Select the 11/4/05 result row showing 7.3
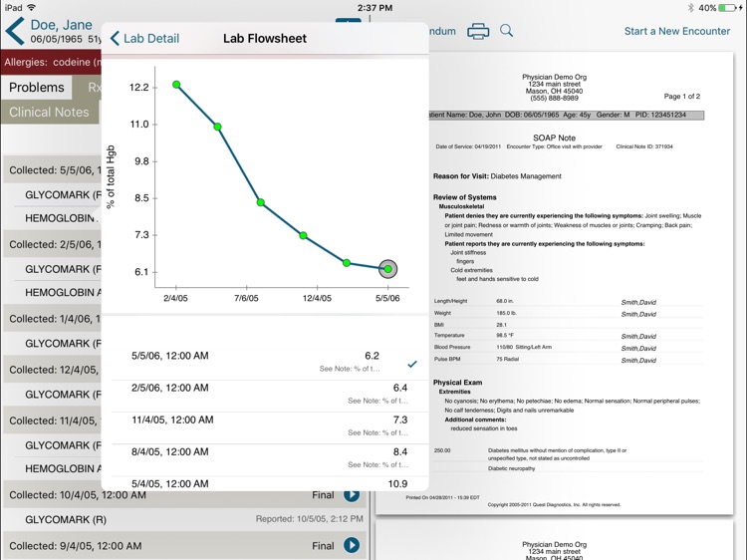The image size is (747, 560). pos(269,426)
